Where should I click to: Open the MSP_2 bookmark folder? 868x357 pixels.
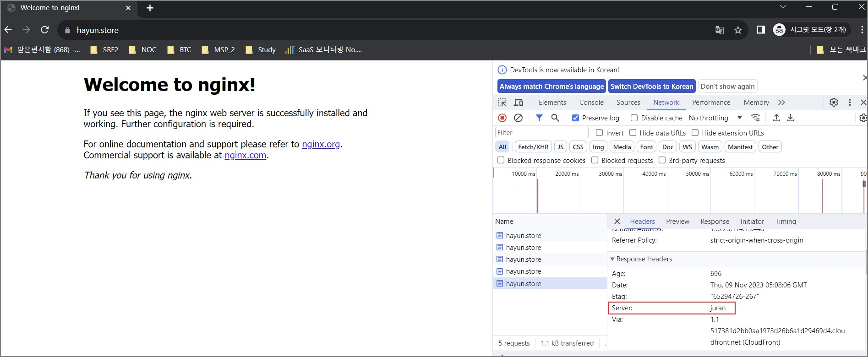click(218, 49)
